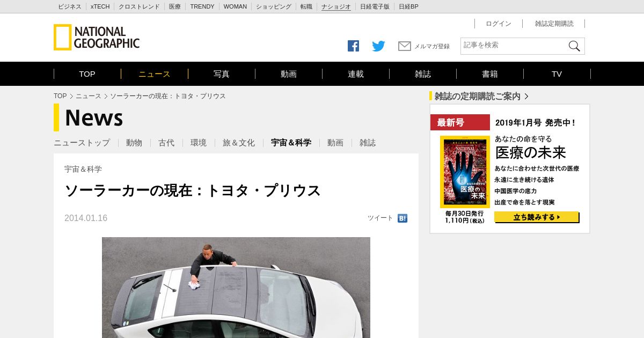Open the Twitter bird icon
Viewport: 644px width, 338px height.
click(x=378, y=46)
